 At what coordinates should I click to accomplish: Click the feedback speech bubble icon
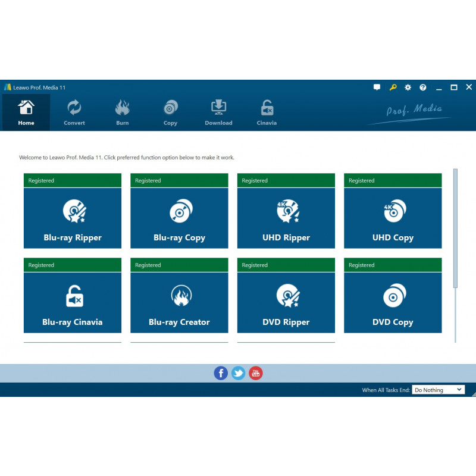tap(377, 87)
